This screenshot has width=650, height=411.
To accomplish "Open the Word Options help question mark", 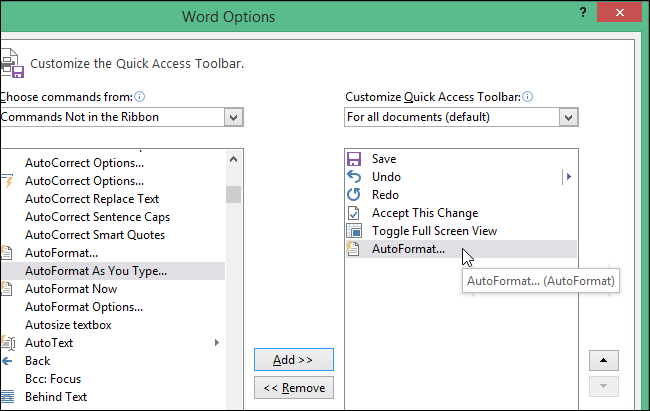I will [583, 12].
